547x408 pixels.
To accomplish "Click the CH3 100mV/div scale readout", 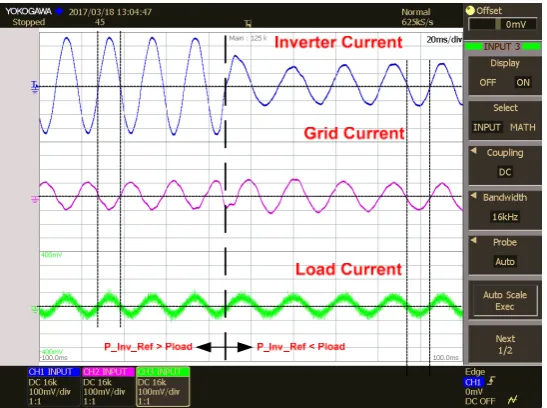I will click(159, 392).
